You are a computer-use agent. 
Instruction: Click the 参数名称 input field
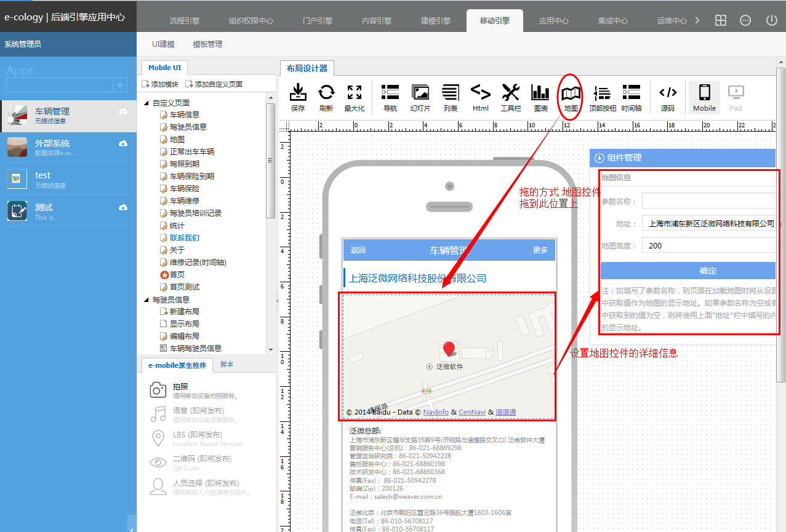709,201
